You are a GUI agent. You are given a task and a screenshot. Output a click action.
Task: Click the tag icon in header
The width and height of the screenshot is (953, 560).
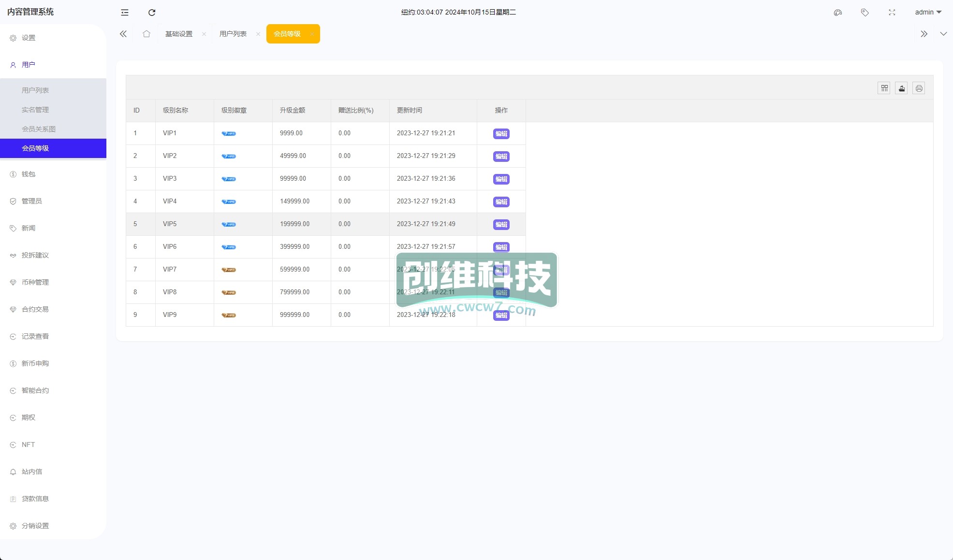click(x=865, y=13)
